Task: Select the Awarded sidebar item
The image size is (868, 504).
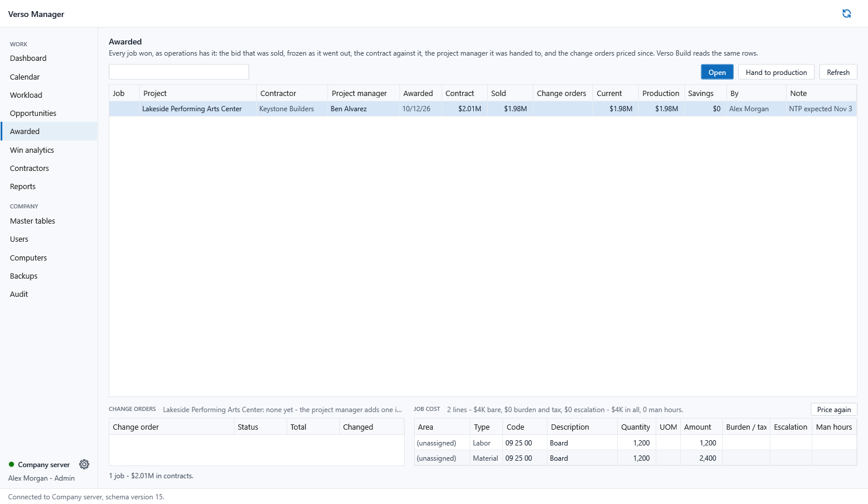Action: [x=49, y=131]
